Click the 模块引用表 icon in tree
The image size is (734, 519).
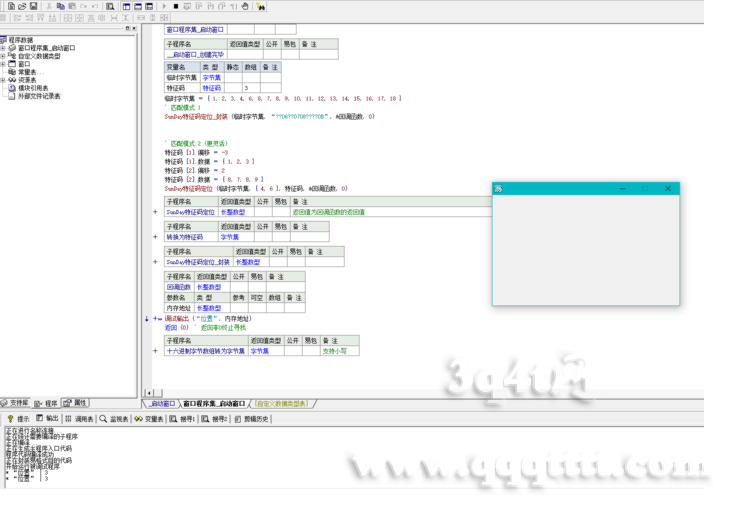point(12,88)
